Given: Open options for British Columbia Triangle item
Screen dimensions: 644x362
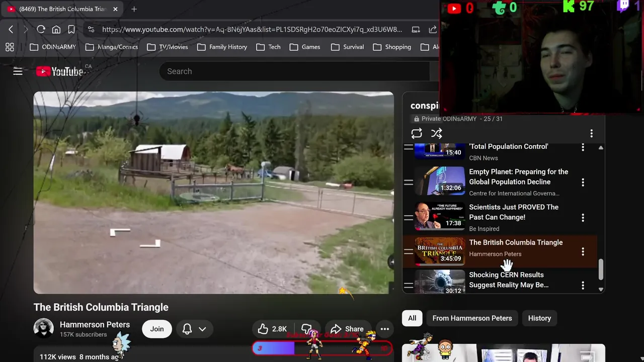Looking at the screenshot, I should pyautogui.click(x=583, y=251).
